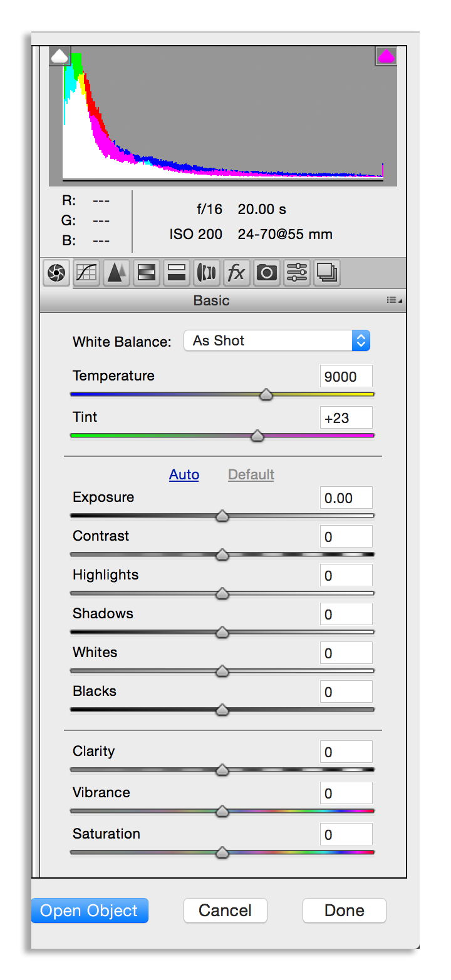Click the Cancel button

(225, 911)
